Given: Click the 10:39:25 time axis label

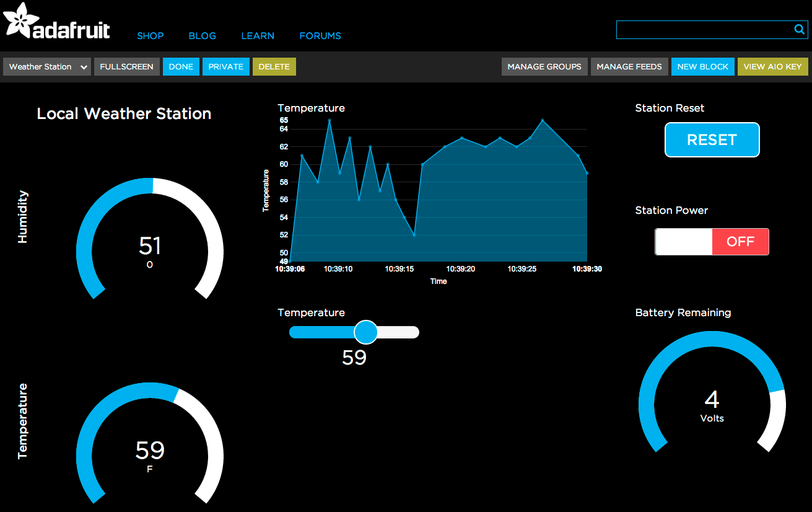Looking at the screenshot, I should [522, 269].
